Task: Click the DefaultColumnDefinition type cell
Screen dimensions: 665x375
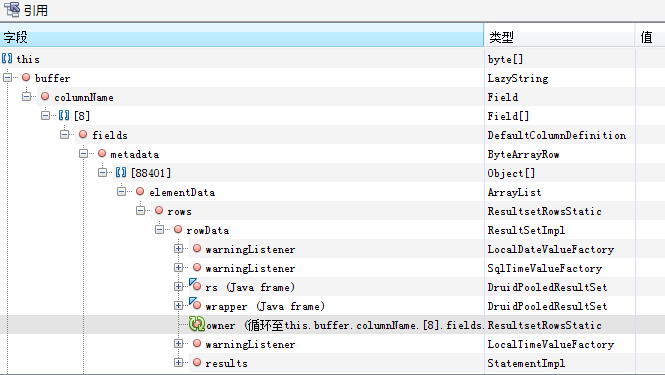Action: click(x=559, y=135)
